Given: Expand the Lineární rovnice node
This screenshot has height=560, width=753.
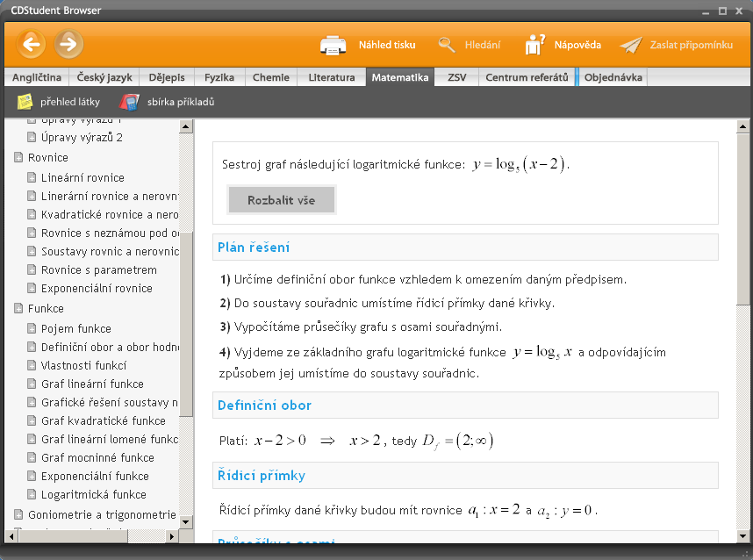Looking at the screenshot, I should (32, 177).
